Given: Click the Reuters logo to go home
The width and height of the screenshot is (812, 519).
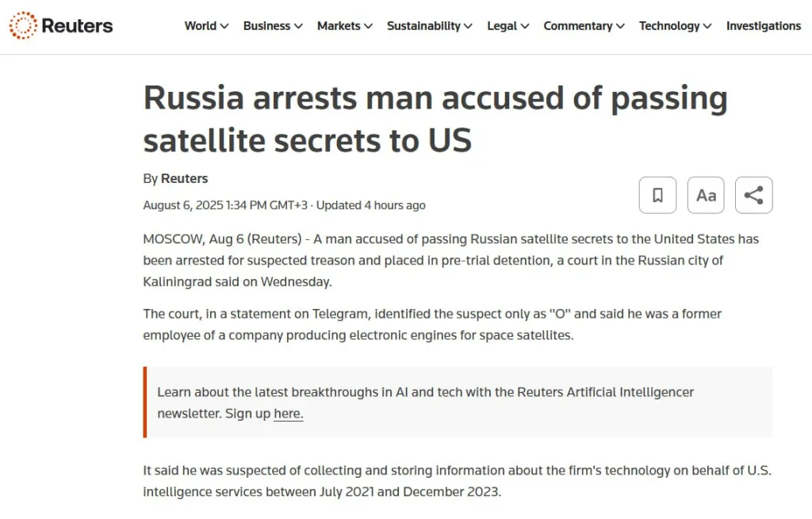Looking at the screenshot, I should (x=60, y=25).
